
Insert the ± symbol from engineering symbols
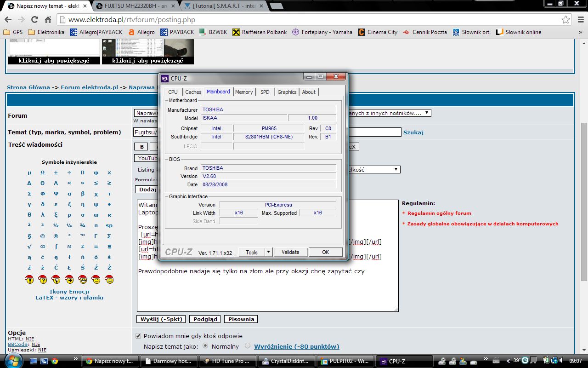coord(56,172)
